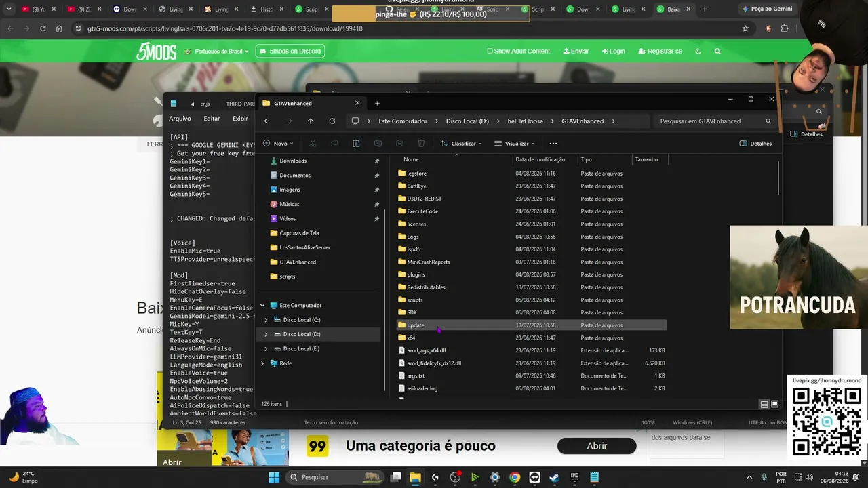Open Notepad from the taskbar
868x488 pixels.
594,477
